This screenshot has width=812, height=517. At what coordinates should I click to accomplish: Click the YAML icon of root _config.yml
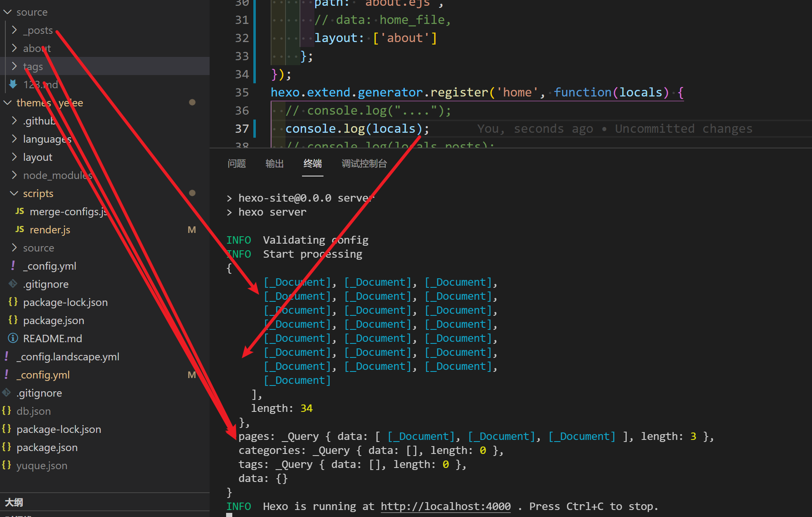7,375
